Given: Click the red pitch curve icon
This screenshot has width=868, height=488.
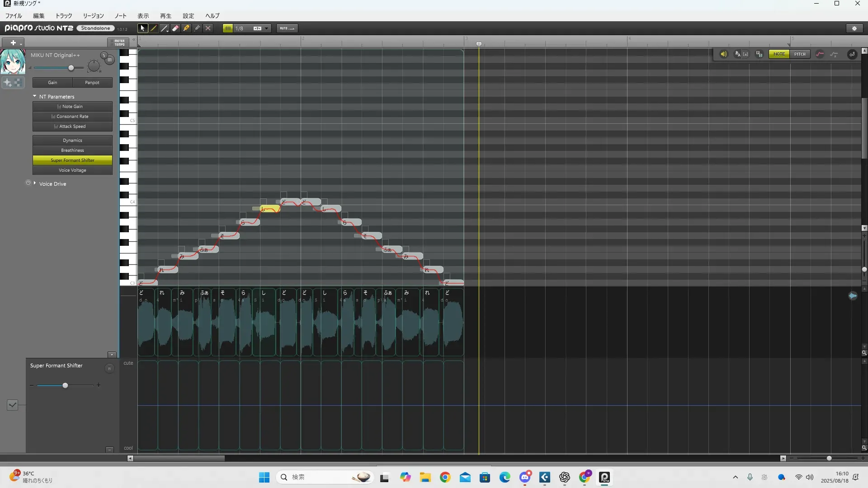Looking at the screenshot, I should [820, 54].
